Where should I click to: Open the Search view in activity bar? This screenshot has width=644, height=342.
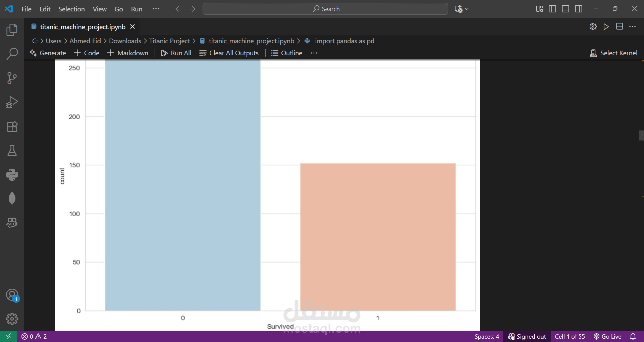[12, 54]
